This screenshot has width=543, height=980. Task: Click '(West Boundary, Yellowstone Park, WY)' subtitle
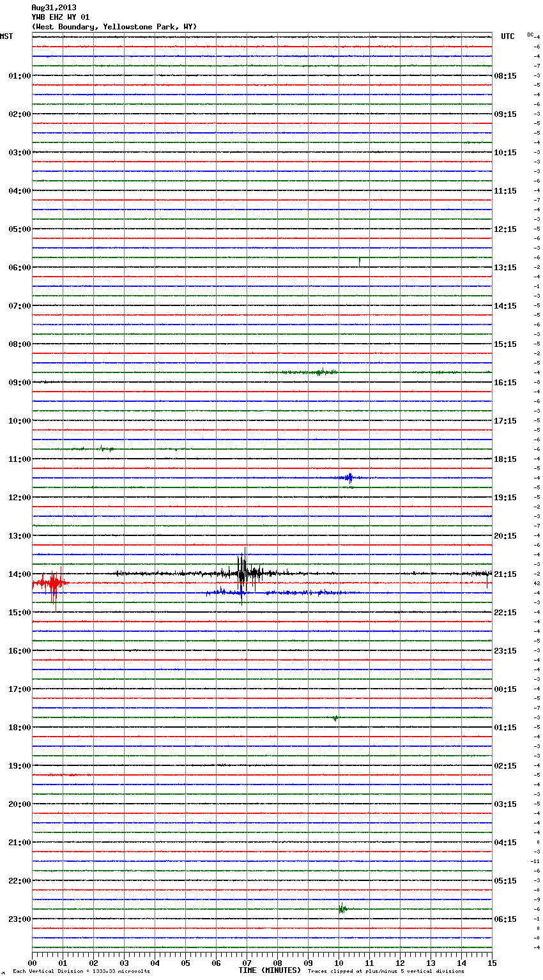114,27
